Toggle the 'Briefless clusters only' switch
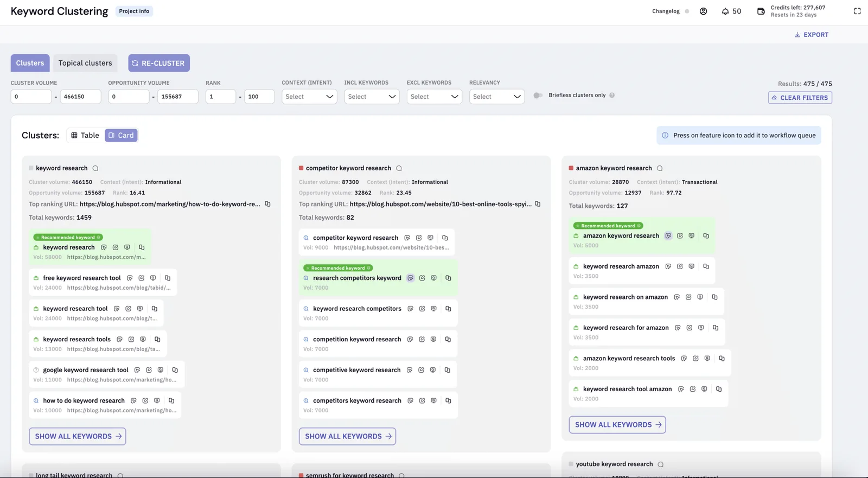Screen dimensions: 868x478 click(538, 95)
